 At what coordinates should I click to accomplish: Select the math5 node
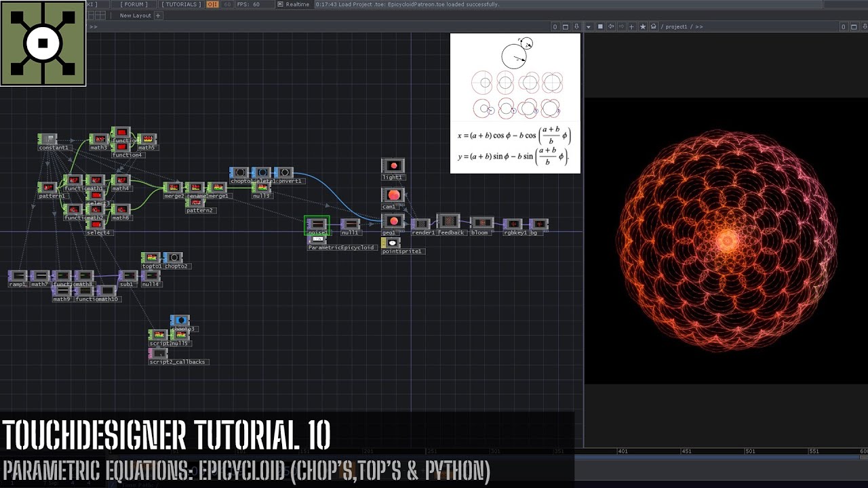[x=146, y=139]
